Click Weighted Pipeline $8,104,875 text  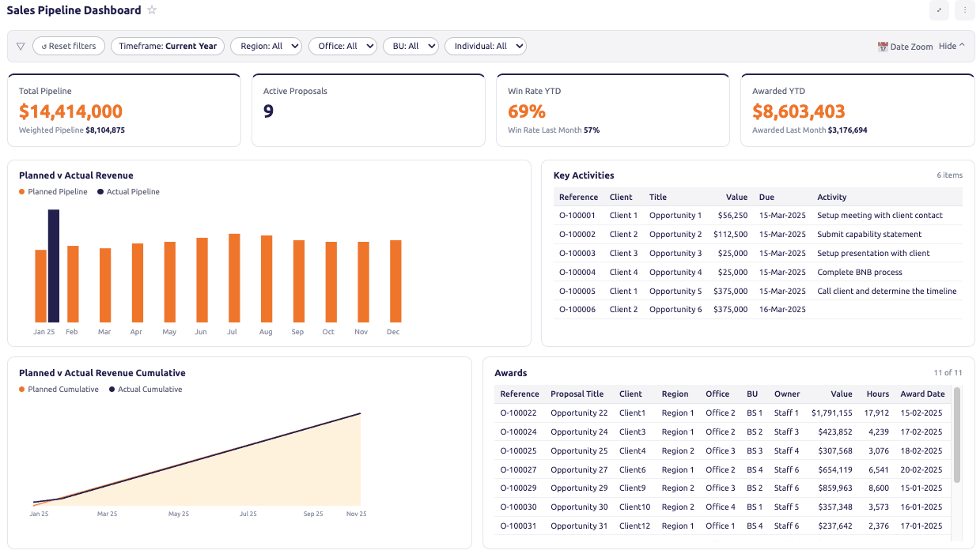point(72,130)
